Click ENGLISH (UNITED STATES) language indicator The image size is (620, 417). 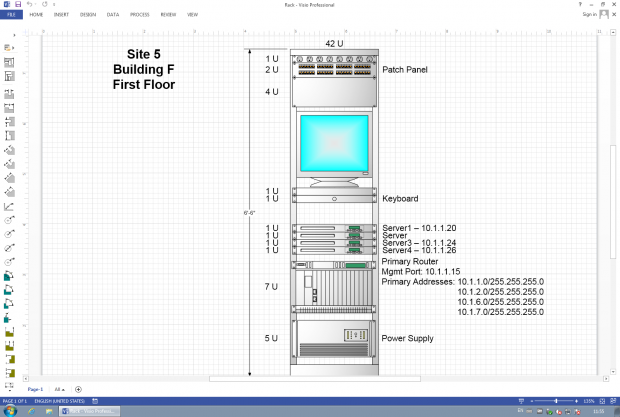click(59, 401)
